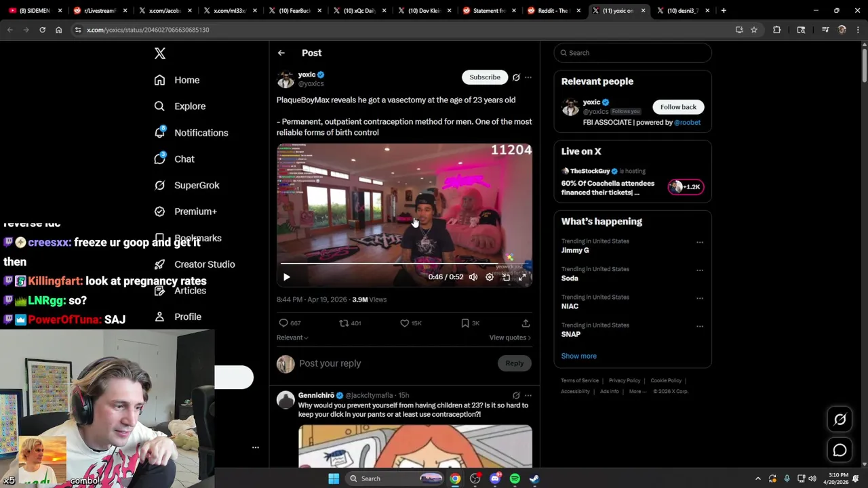
Task: Bookmark the post with 3K bookmarks
Action: coord(470,323)
